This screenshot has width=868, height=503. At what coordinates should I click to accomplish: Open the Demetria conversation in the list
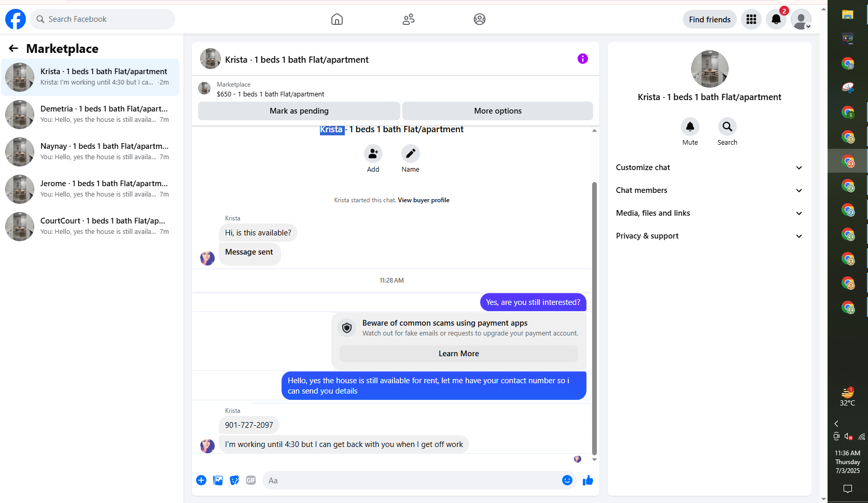click(90, 114)
